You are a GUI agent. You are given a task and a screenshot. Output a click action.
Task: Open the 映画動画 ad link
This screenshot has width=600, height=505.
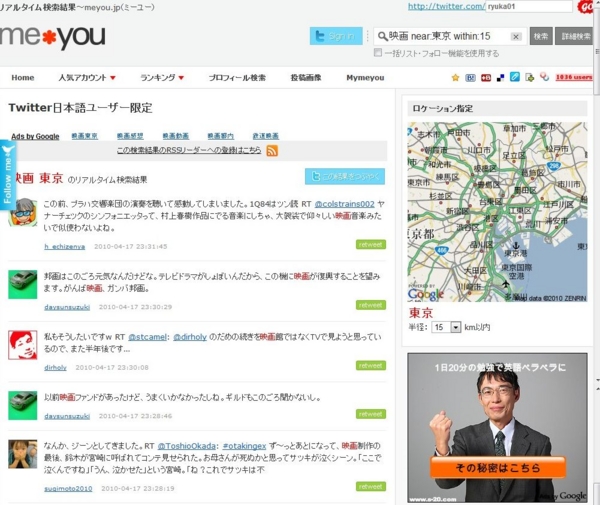(176, 136)
